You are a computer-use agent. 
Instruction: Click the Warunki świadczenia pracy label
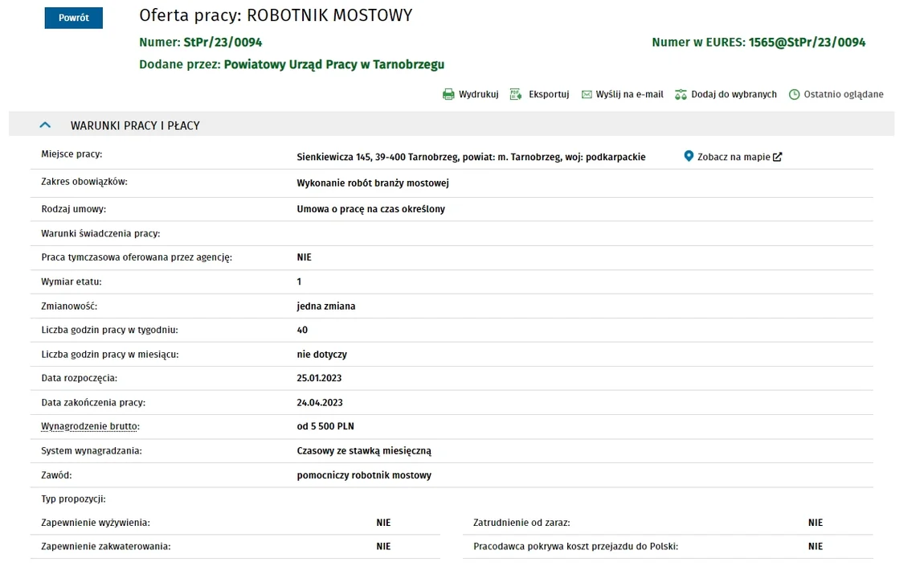pos(100,233)
